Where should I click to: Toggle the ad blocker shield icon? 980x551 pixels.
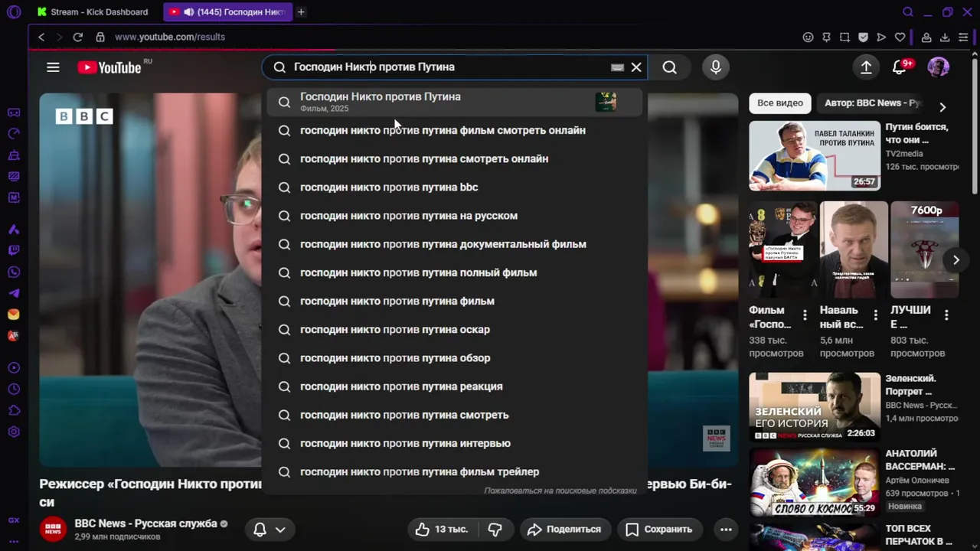click(x=863, y=37)
